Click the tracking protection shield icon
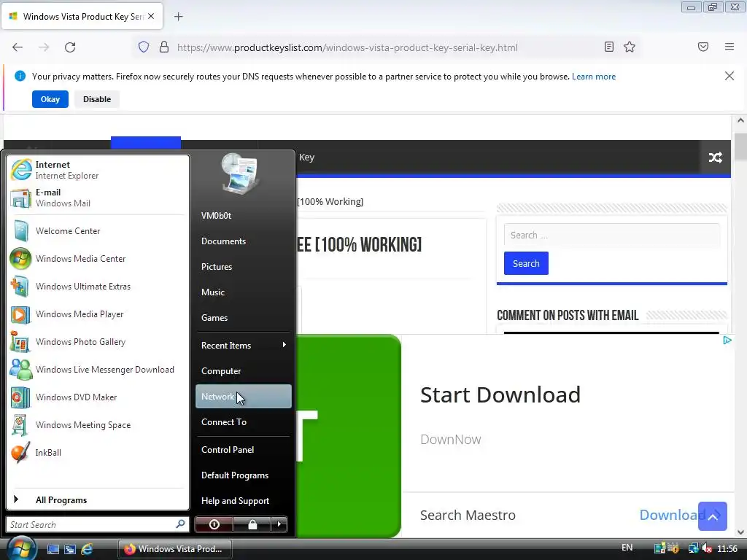 pyautogui.click(x=144, y=47)
